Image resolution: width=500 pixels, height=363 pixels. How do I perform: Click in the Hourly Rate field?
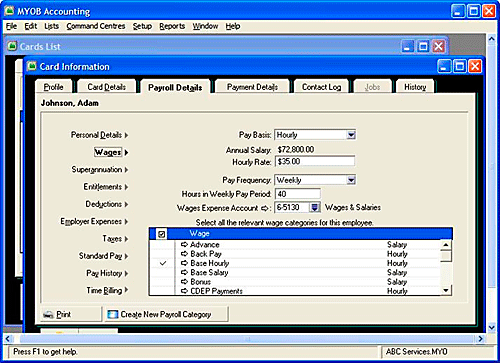pyautogui.click(x=315, y=162)
